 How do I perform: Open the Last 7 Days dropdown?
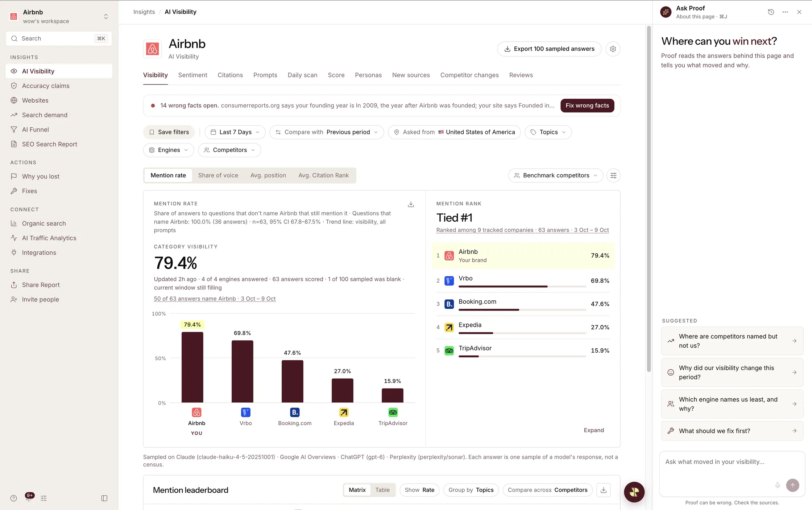[235, 132]
